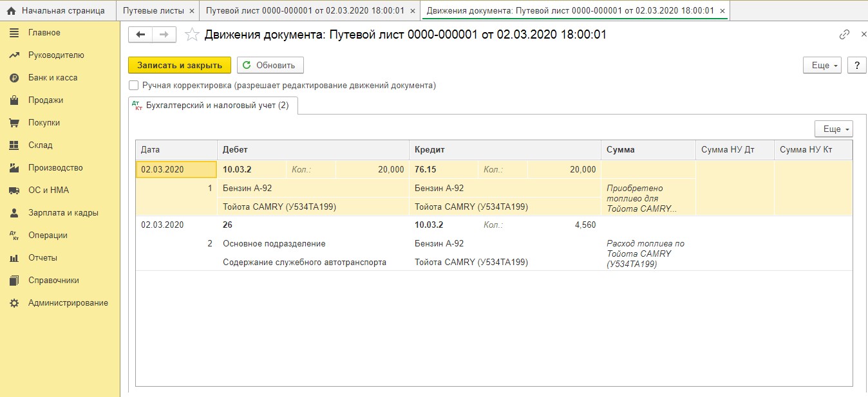
Task: Close the Движения документа tab
Action: [x=722, y=11]
